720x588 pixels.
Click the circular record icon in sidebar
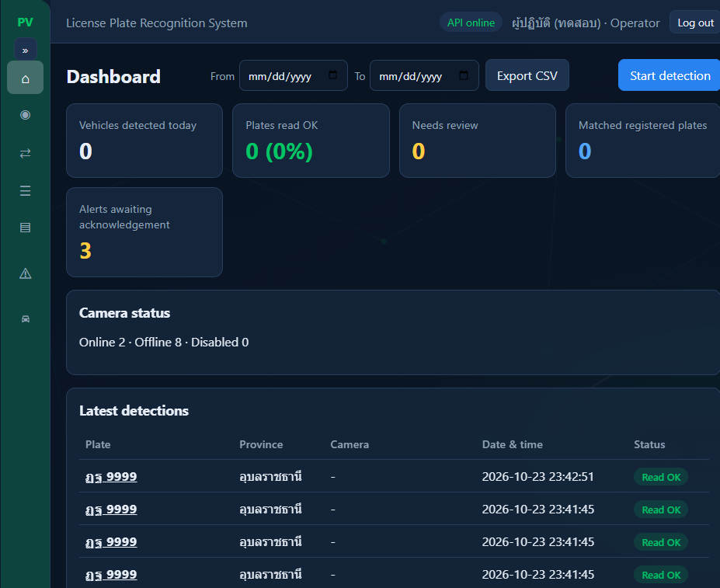[x=26, y=115]
